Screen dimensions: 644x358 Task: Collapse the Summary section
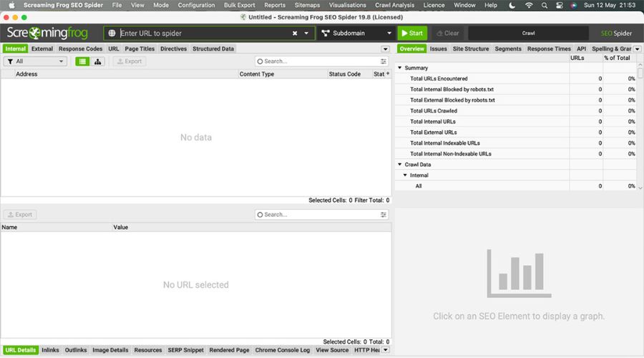click(x=400, y=68)
